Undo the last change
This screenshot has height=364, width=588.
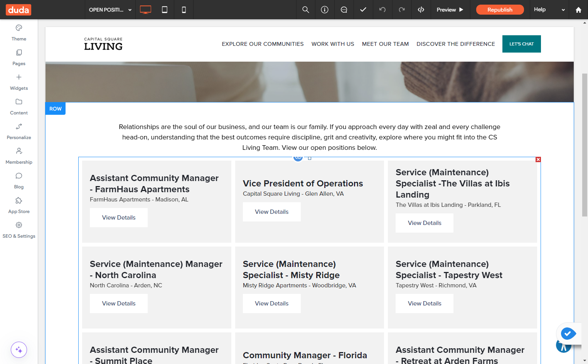coord(382,10)
